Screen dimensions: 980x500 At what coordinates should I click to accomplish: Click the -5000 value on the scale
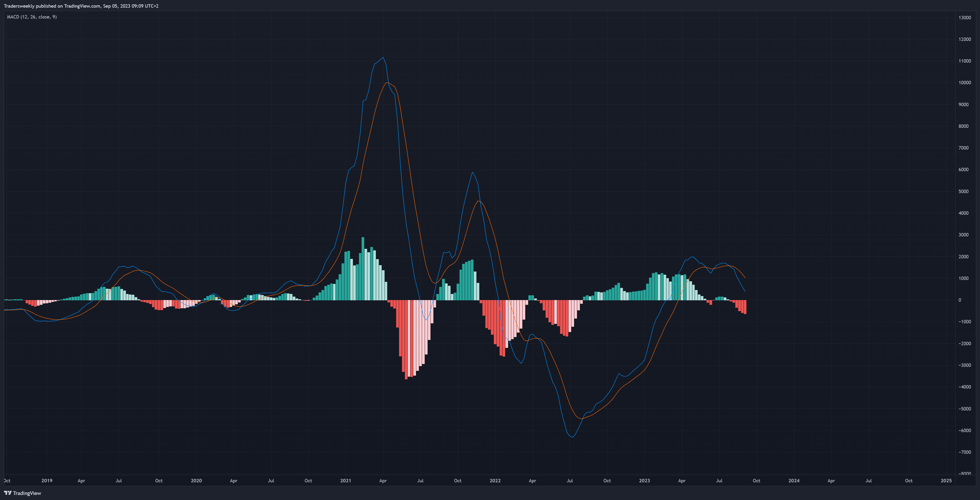tap(965, 409)
